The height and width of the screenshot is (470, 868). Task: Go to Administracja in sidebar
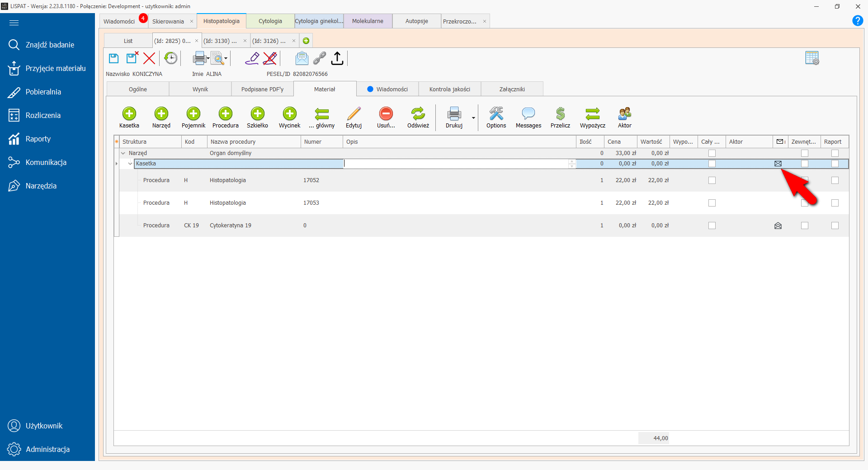tap(47, 449)
